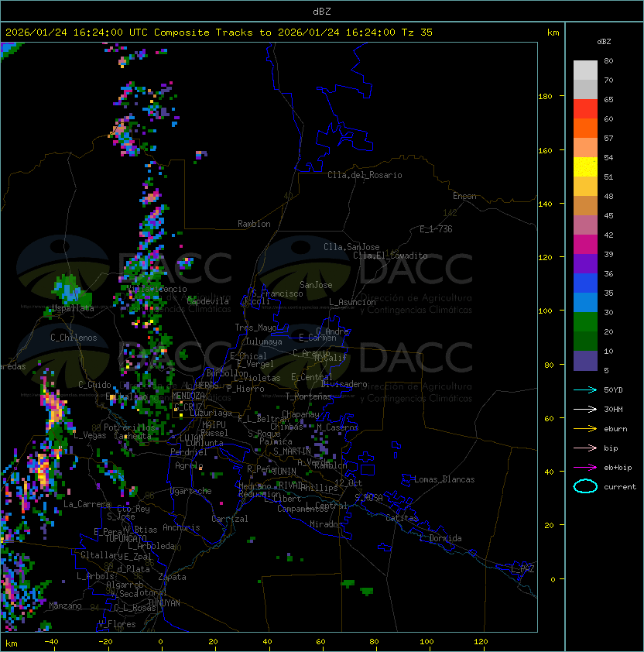The image size is (644, 652).
Task: Click the 'Anchoris' location label
Action: point(181,527)
